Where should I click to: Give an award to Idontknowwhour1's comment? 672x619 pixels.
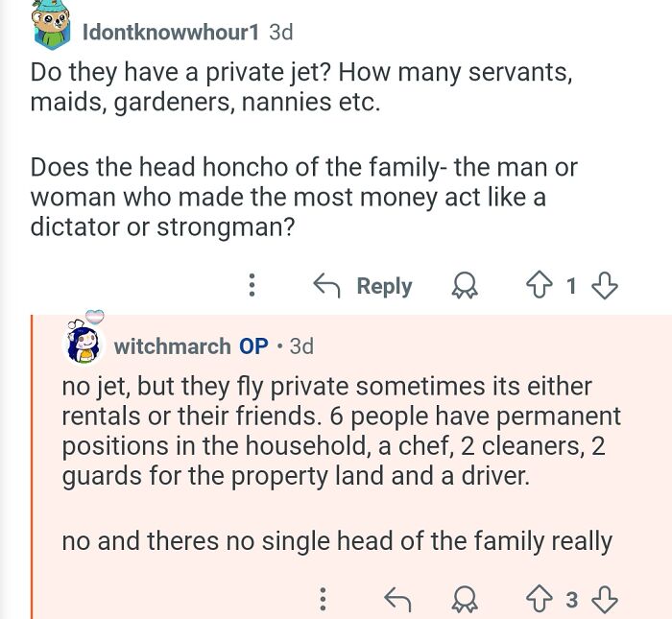tap(465, 286)
